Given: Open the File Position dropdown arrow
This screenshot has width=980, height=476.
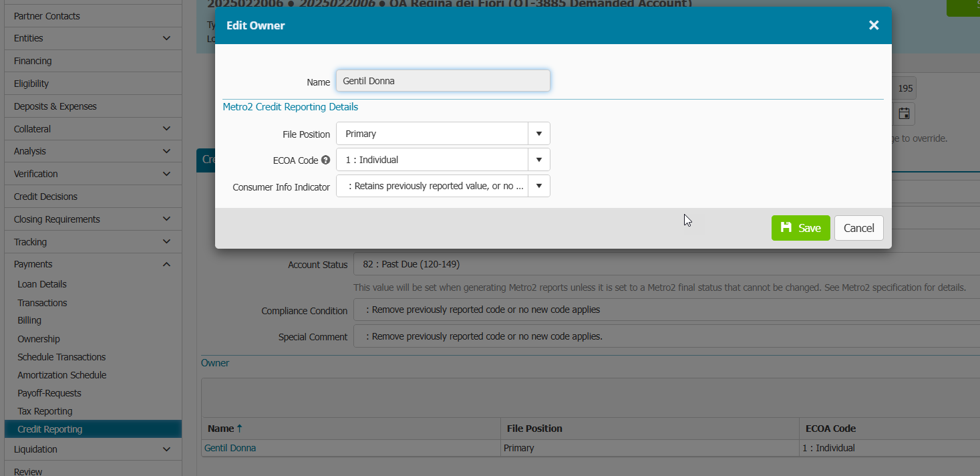Looking at the screenshot, I should (539, 134).
